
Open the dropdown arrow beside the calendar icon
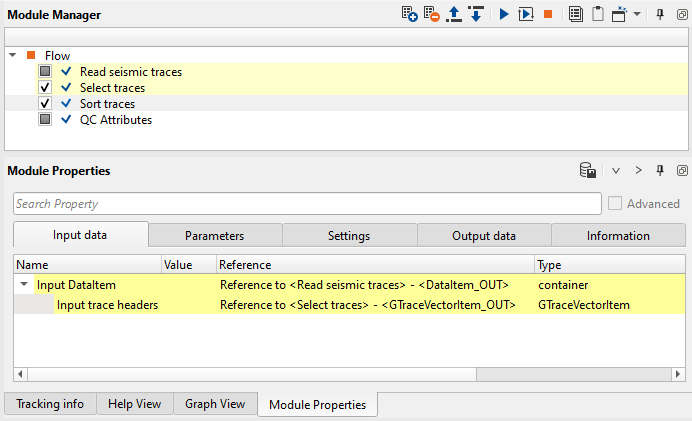coord(638,15)
